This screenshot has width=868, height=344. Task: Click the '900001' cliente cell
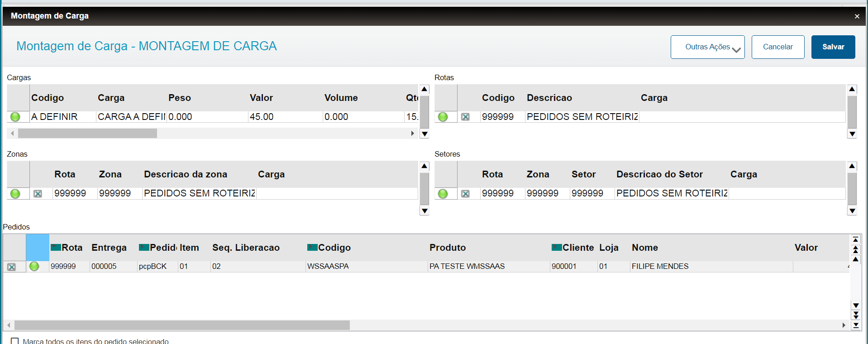click(x=574, y=266)
